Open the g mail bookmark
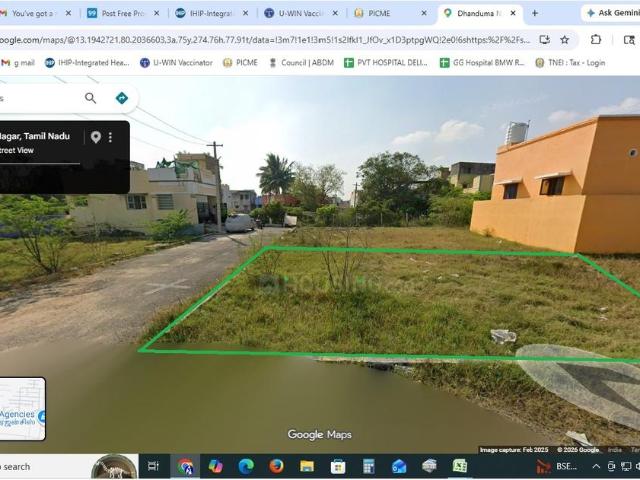The image size is (640, 480). point(18,63)
